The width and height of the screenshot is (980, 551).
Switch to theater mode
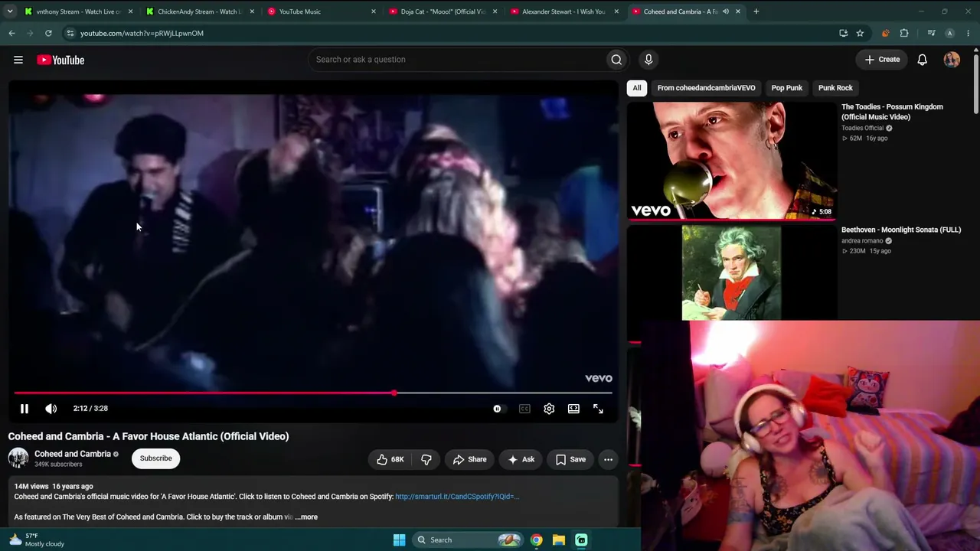click(x=573, y=409)
